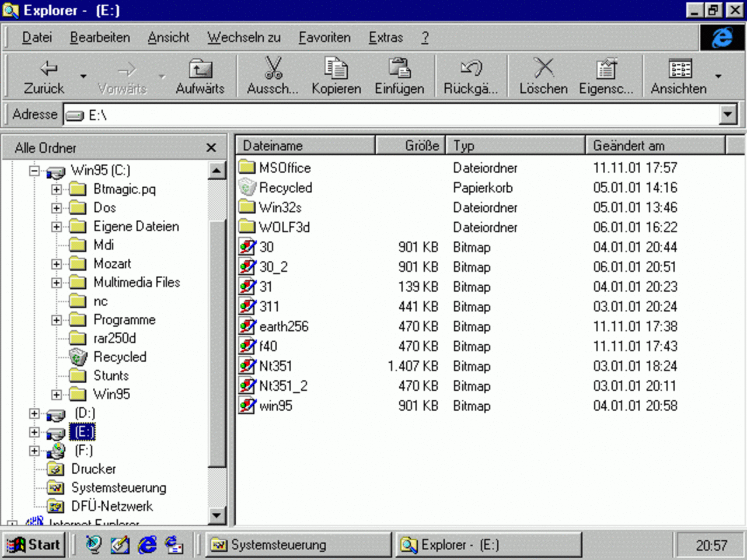Screen dimensions: 747x560
Task: Expand the (D:) drive node
Action: pos(34,414)
